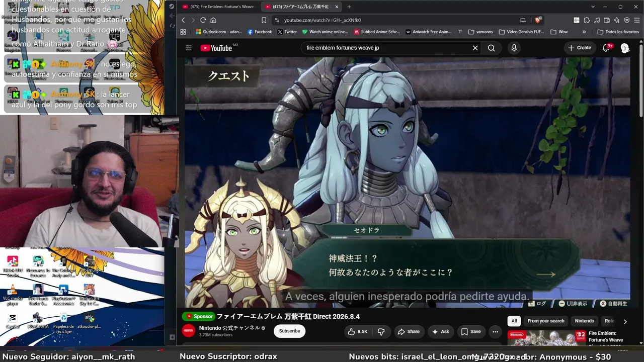The height and width of the screenshot is (362, 644).
Task: Open the Twitter bookmark
Action: click(x=287, y=32)
